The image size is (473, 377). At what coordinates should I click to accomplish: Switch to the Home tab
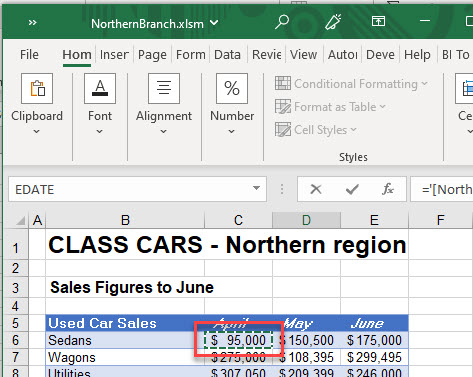(x=77, y=54)
